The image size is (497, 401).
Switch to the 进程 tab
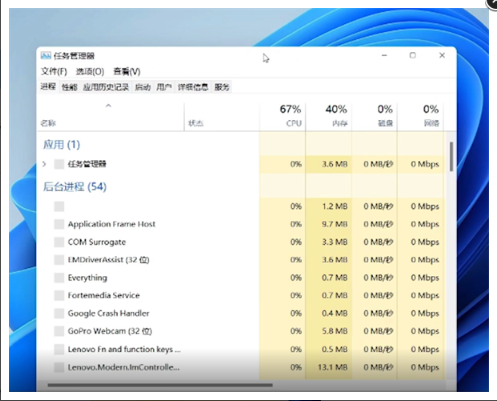point(48,87)
